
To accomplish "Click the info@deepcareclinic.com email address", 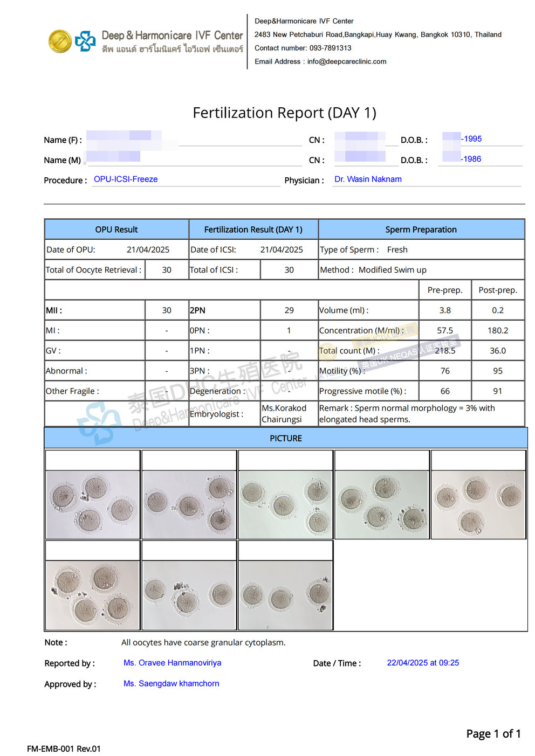I will click(x=346, y=61).
